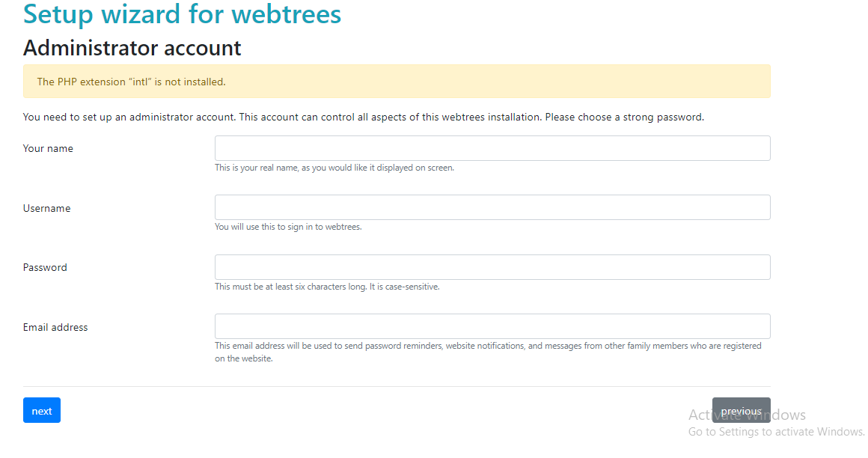This screenshot has height=458, width=868.
Task: Click the Administrator account heading
Action: pos(132,47)
